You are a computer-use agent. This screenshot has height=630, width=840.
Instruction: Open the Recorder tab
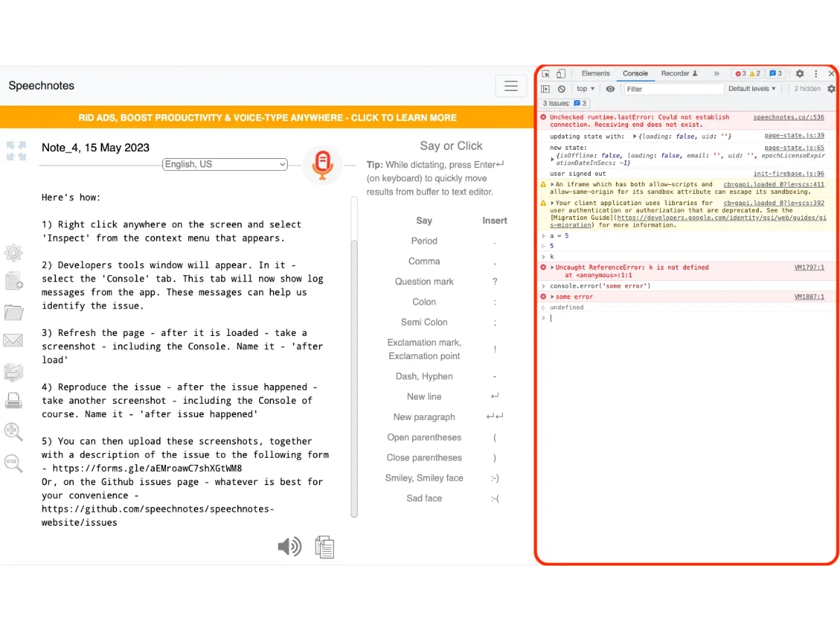679,73
